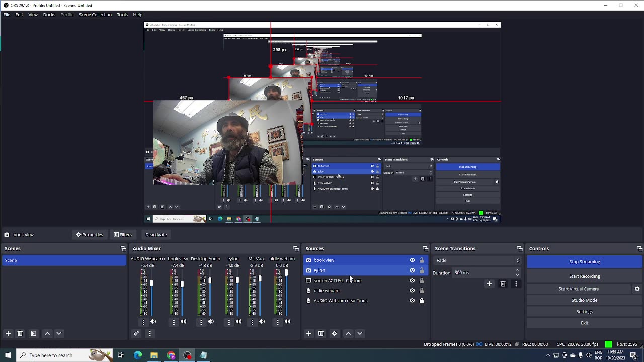Viewport: 644px width, 362px height.
Task: Lock the eylon source
Action: coord(422,270)
